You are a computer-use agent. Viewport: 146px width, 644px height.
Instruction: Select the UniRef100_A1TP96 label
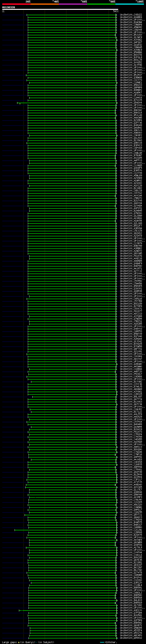pyautogui.click(x=131, y=65)
